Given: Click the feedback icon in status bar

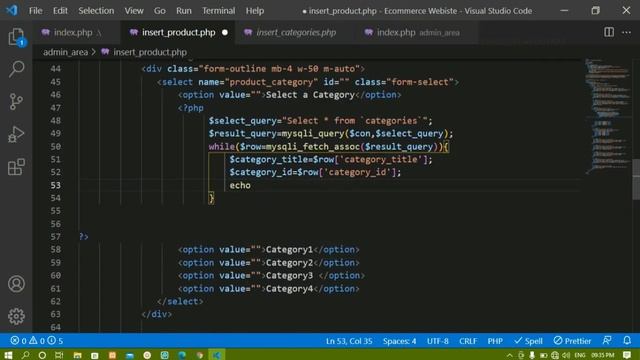Looking at the screenshot, I should point(607,340).
